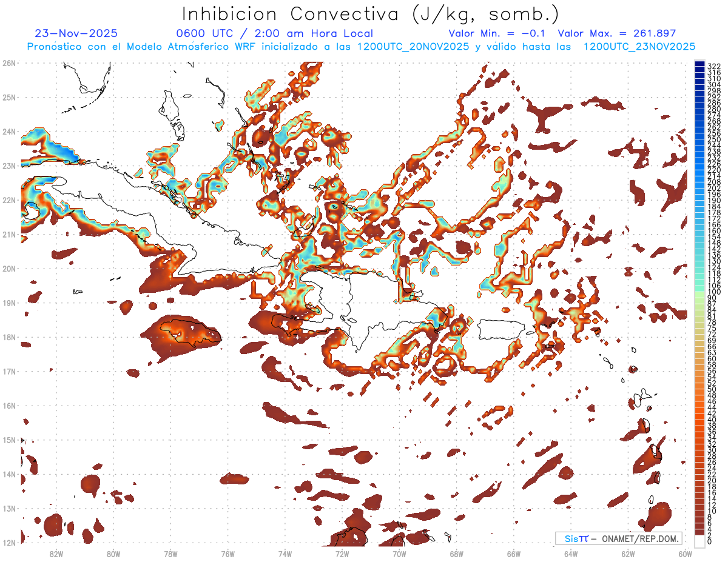
Task: Click the '62W' longitude label
Action: (x=629, y=554)
